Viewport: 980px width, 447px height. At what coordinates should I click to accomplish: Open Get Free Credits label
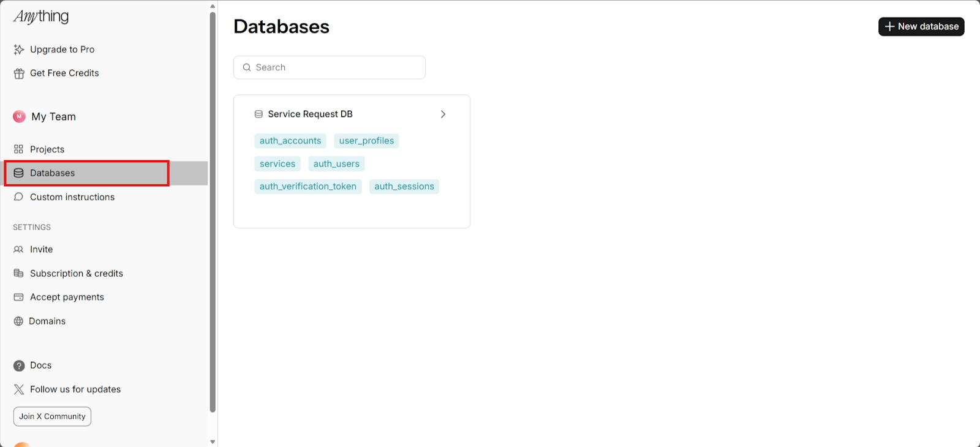tap(64, 73)
